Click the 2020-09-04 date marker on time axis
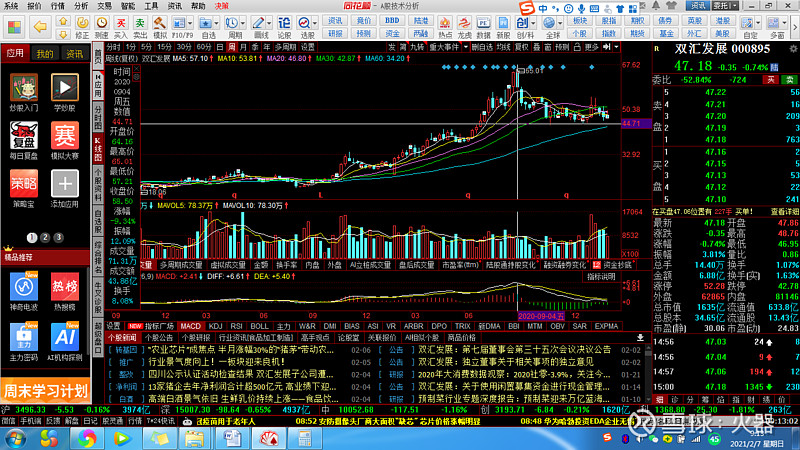 click(541, 316)
